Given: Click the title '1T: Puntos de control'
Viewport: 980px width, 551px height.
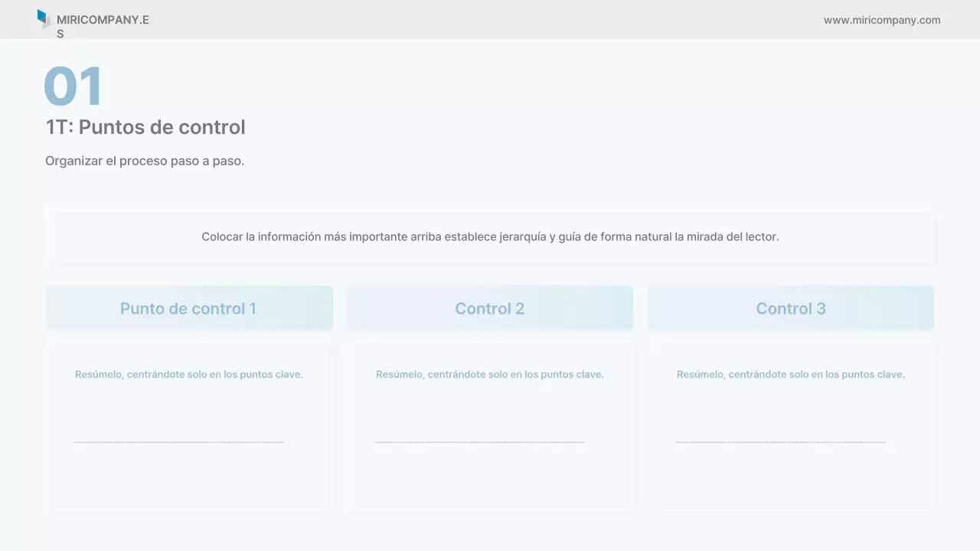Looking at the screenshot, I should coord(145,127).
